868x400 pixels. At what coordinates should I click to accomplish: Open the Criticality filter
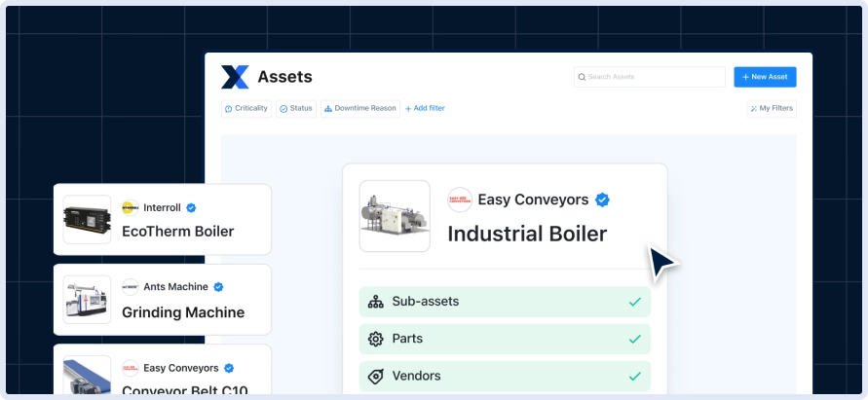[x=246, y=108]
